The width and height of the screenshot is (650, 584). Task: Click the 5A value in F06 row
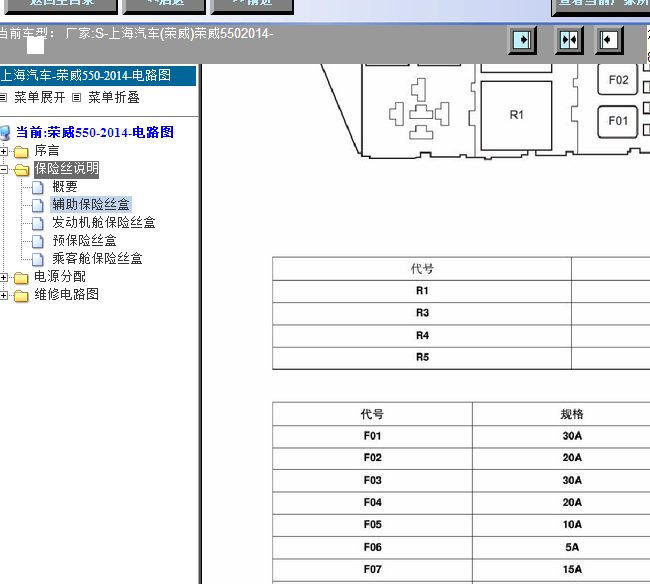coord(572,548)
